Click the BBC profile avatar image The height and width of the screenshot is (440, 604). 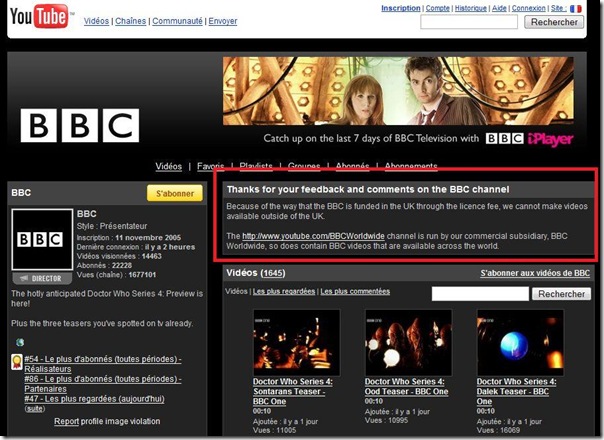[x=42, y=239]
